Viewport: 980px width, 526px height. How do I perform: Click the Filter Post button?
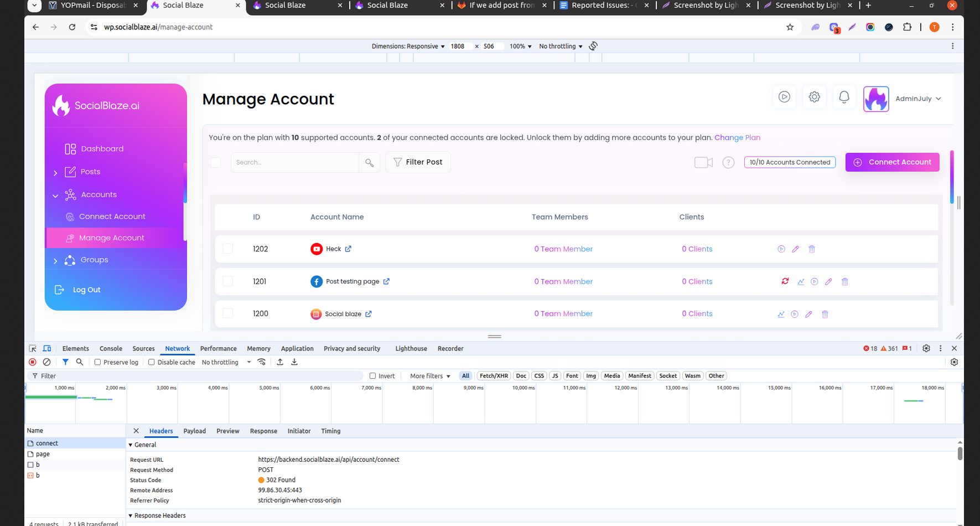418,162
